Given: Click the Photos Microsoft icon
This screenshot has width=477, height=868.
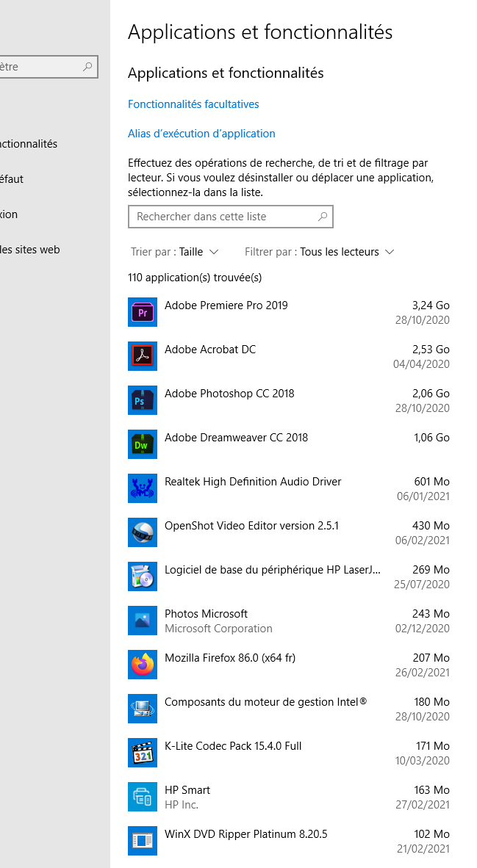Looking at the screenshot, I should coord(143,621).
